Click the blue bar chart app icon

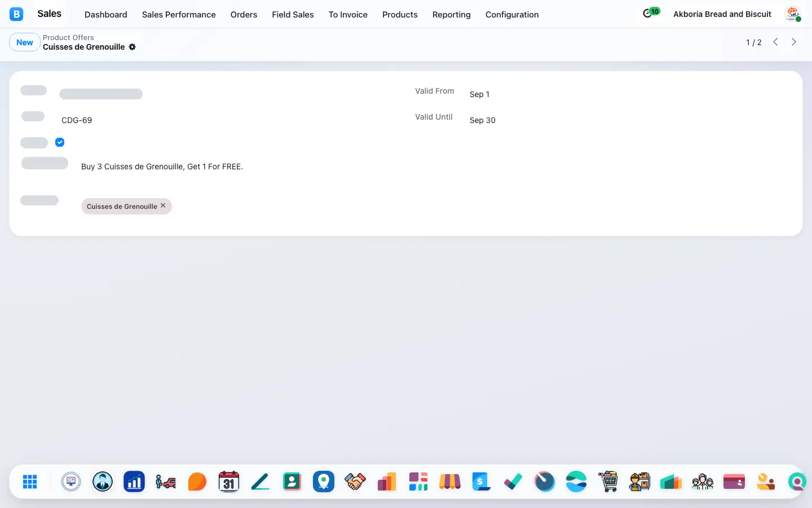[x=134, y=481]
